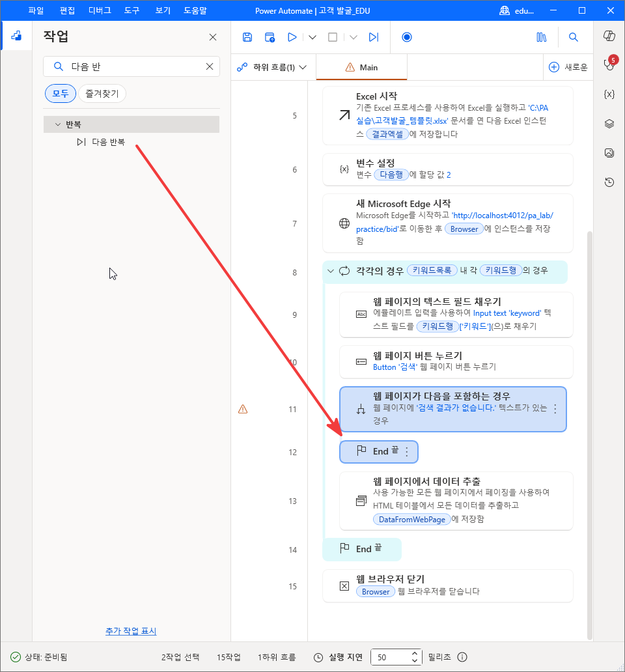
Task: Open the 디버그 menu
Action: (x=100, y=10)
